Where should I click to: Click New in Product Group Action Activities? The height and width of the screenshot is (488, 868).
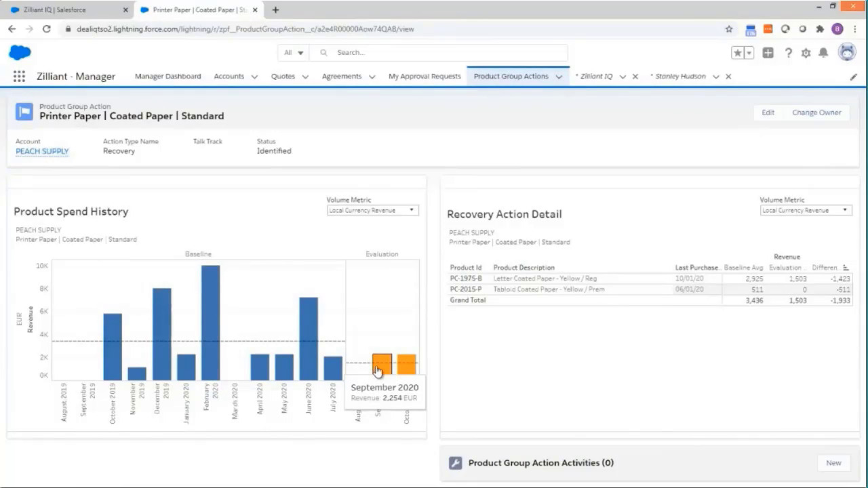(x=833, y=463)
